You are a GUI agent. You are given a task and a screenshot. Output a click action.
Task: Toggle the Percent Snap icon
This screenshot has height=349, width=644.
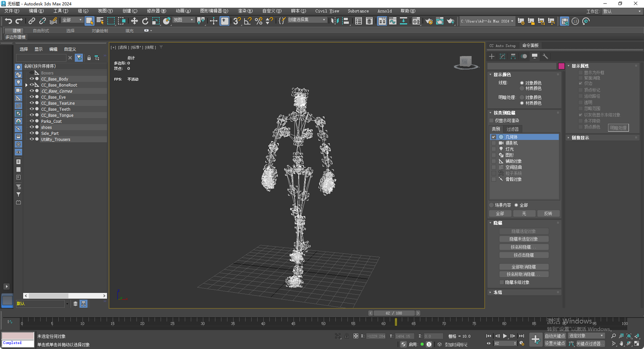[258, 21]
